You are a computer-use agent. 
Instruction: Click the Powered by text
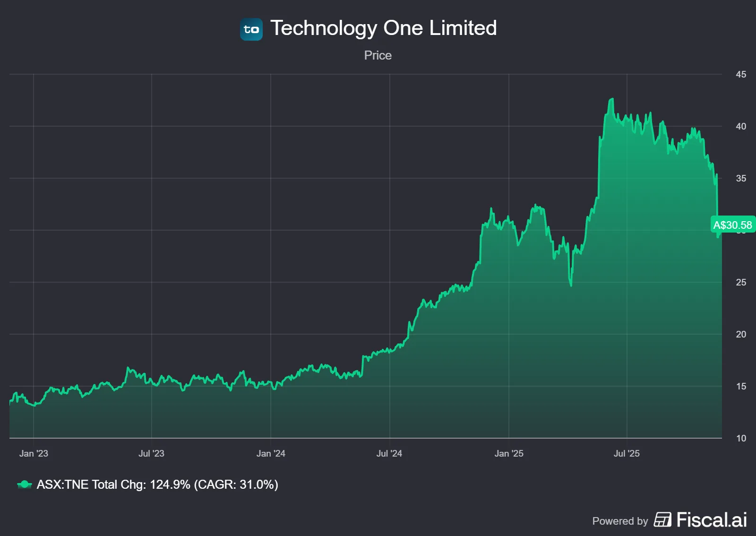pos(620,521)
